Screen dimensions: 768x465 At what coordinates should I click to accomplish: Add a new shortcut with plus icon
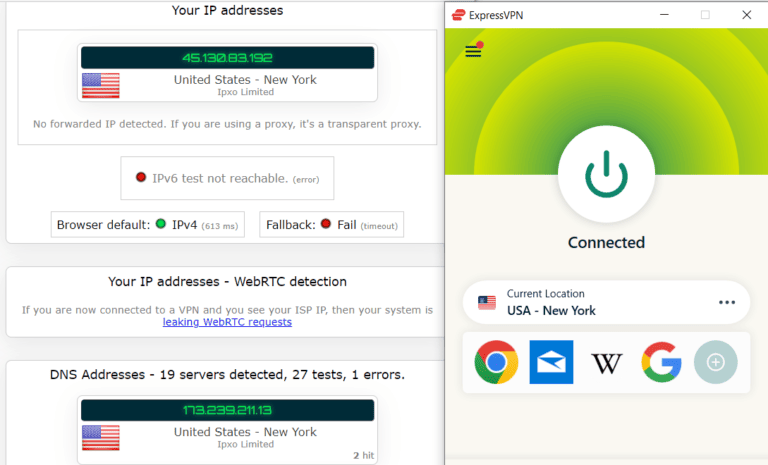(x=716, y=362)
